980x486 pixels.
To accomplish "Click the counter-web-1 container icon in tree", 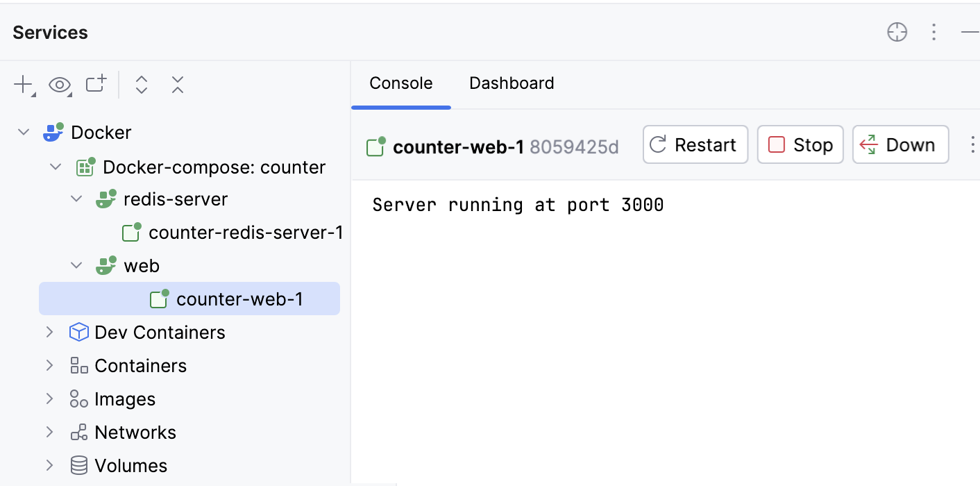I will coord(160,299).
